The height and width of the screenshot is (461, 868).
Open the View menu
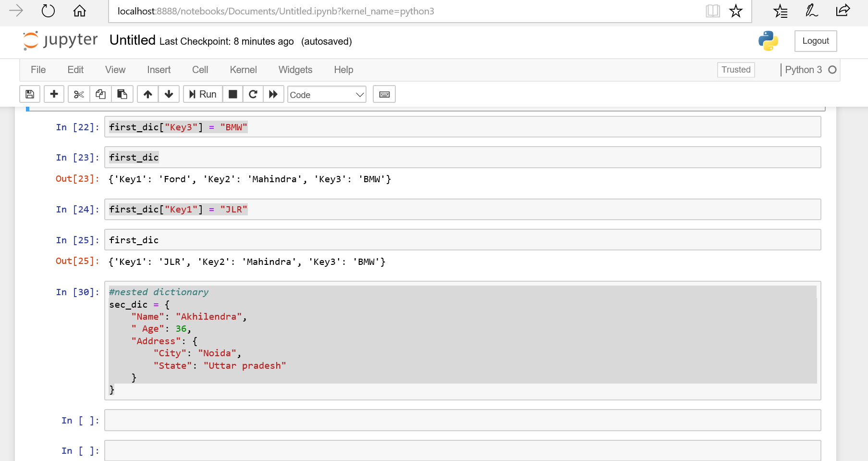point(115,70)
